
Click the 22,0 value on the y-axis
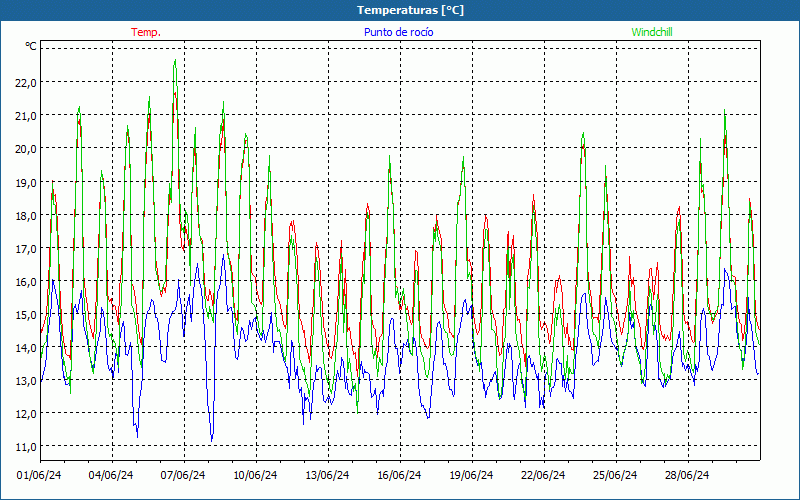coord(26,82)
